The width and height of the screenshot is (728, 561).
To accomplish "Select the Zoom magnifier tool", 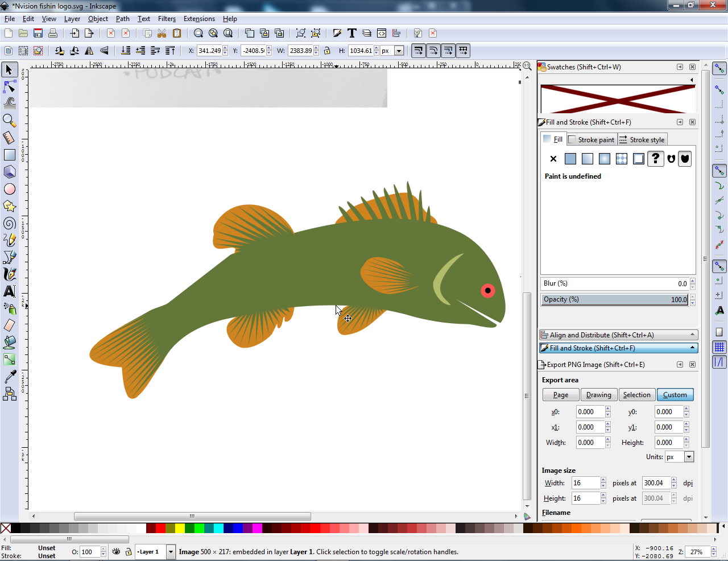I will tap(10, 121).
